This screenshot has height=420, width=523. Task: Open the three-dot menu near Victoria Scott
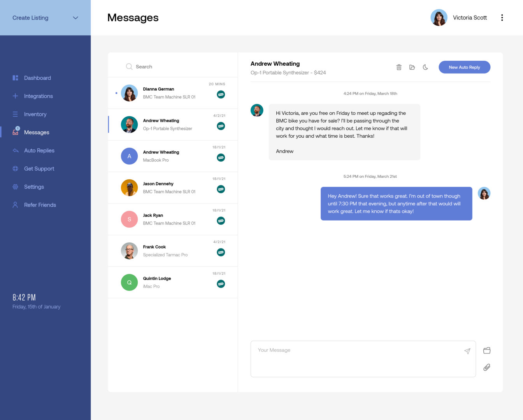pyautogui.click(x=502, y=17)
